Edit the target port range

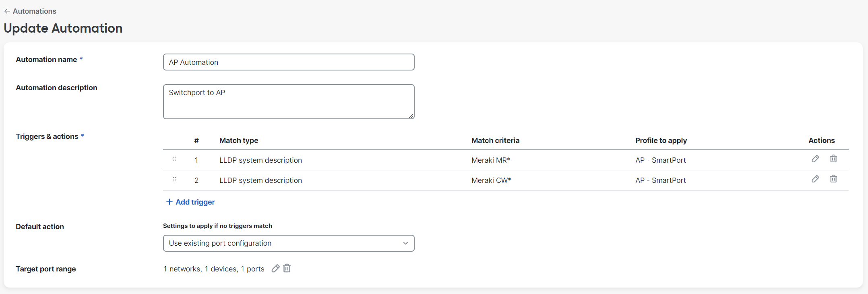tap(275, 269)
